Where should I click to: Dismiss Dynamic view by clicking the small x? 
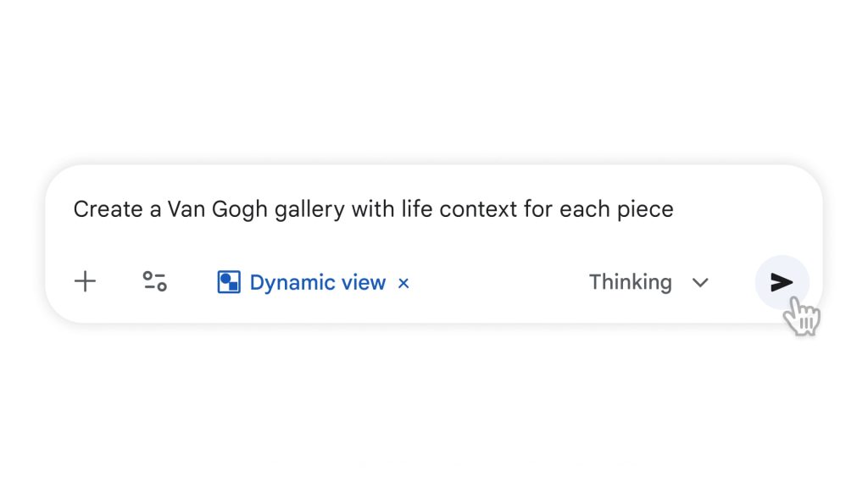point(403,283)
